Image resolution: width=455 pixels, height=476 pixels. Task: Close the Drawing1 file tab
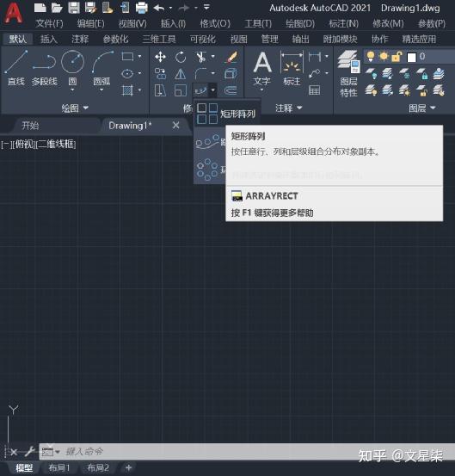pyautogui.click(x=176, y=125)
